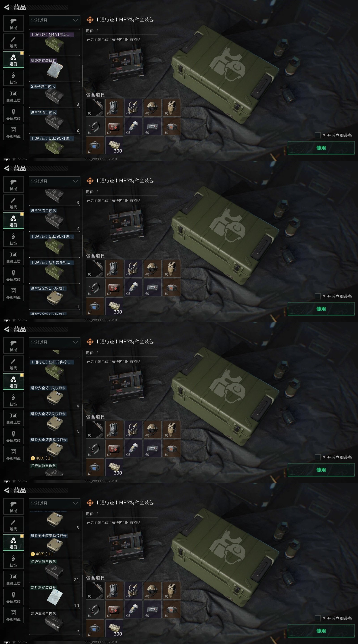358x644 pixels.
Task: Switch to 道具 tab in the panel listing 精锐制式装备券
Action: pyautogui.click(x=13, y=60)
